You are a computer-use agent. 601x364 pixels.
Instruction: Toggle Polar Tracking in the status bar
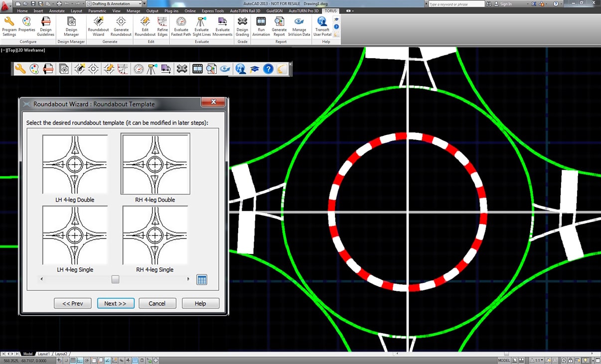(x=87, y=360)
